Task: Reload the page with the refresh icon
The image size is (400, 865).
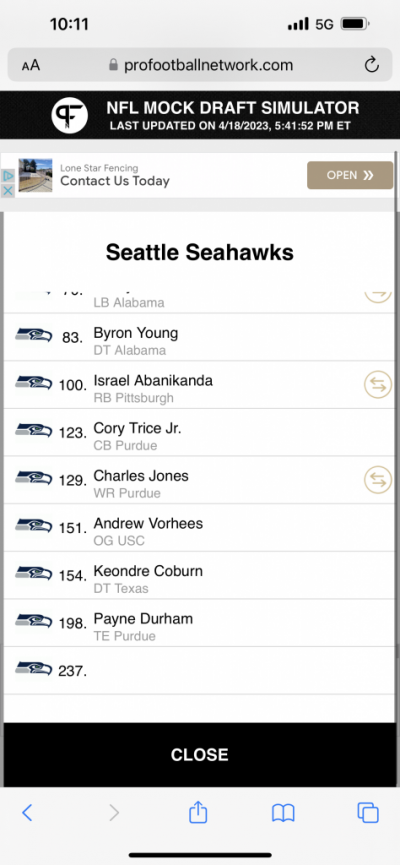Action: point(372,65)
